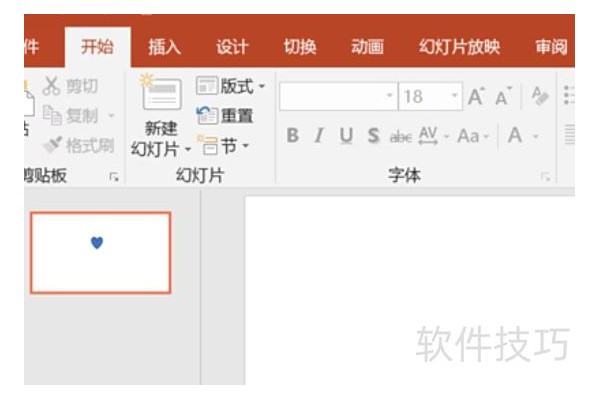Open copy options dropdown arrow
This screenshot has height=400, width=600.
(111, 115)
